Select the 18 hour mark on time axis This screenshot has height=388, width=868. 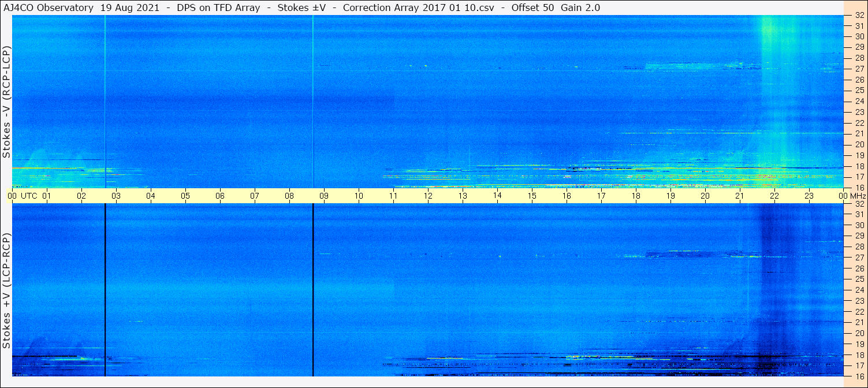(x=636, y=196)
